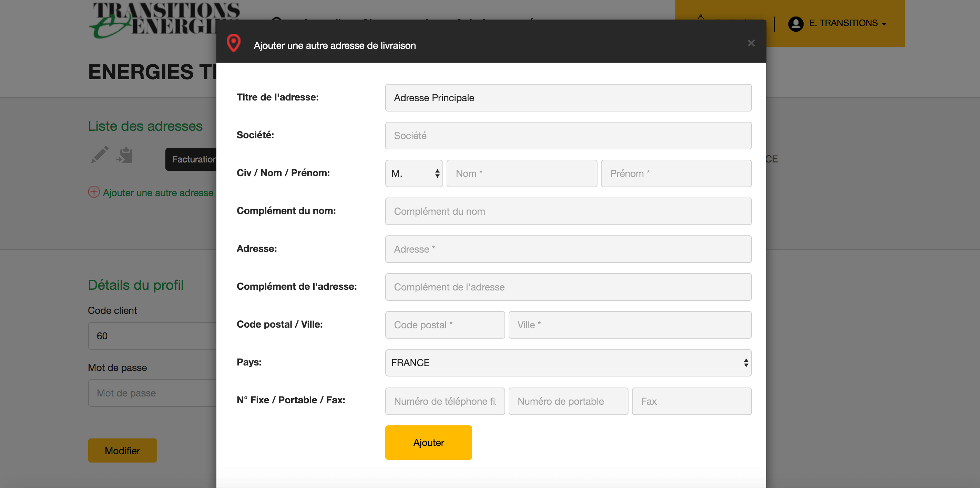Close the delivery address dialog

coord(751,43)
